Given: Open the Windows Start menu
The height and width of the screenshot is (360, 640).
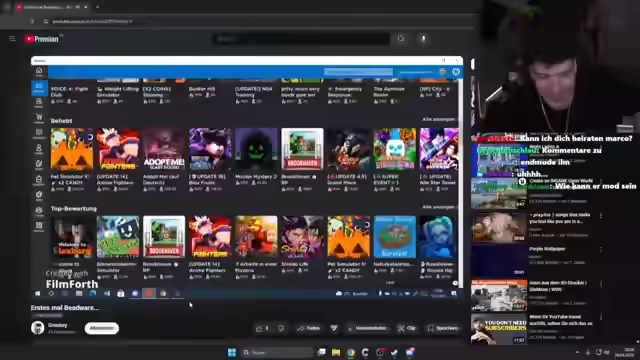Looking at the screenshot, I should (x=232, y=352).
